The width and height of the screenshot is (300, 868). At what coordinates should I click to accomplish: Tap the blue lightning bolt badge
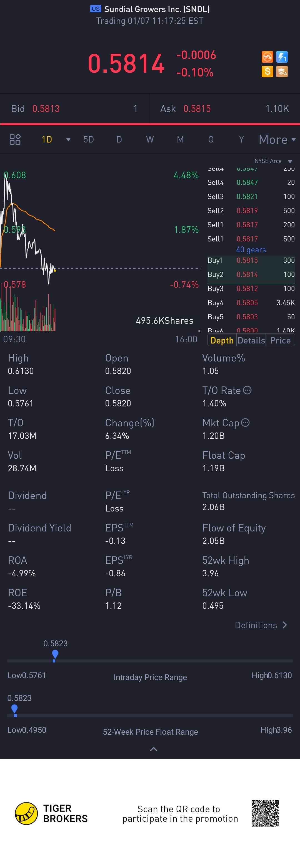click(x=282, y=57)
